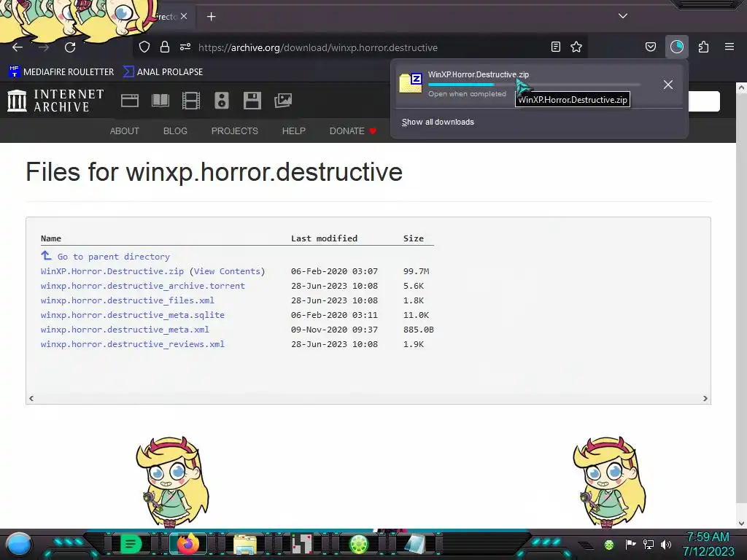Viewport: 747px width, 560px height.
Task: Open the volume speaker tray icon
Action: click(x=666, y=544)
